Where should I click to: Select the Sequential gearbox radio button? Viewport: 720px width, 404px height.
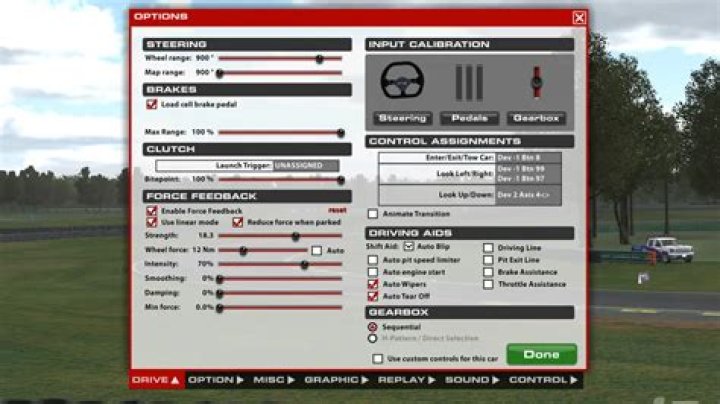tap(373, 326)
